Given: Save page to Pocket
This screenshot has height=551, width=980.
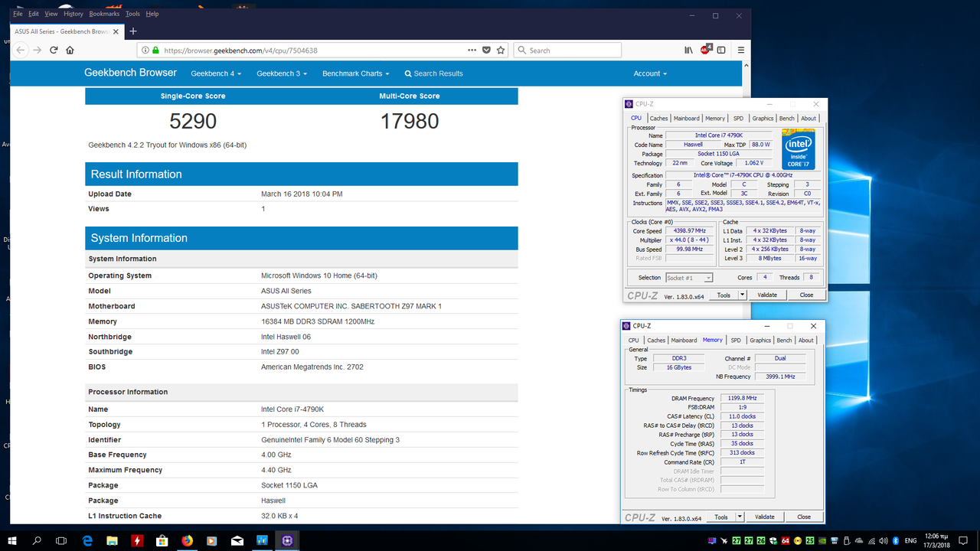Looking at the screenshot, I should click(x=486, y=50).
